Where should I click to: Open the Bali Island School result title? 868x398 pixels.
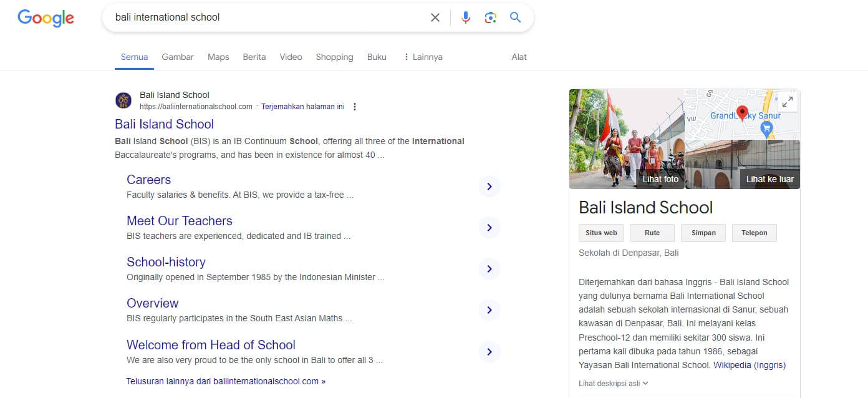165,124
